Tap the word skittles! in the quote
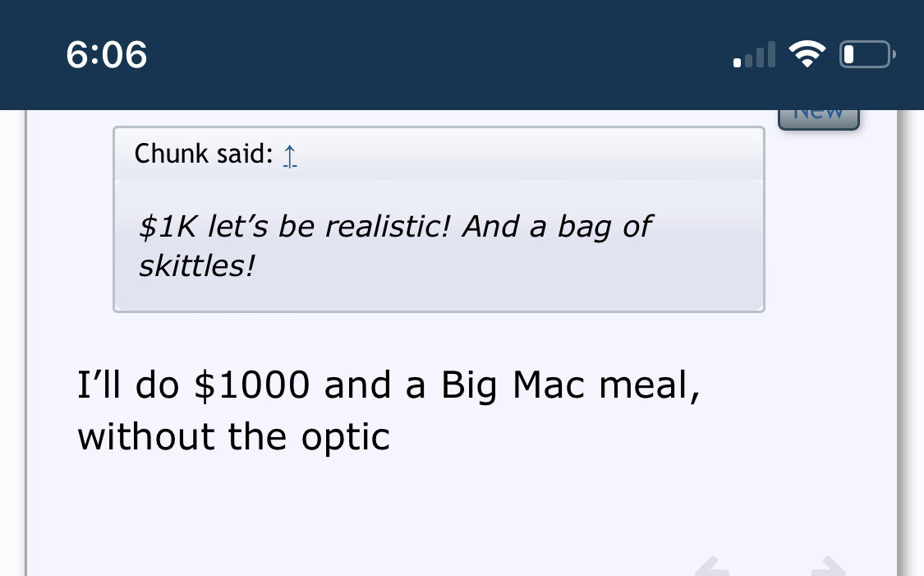 pyautogui.click(x=197, y=265)
